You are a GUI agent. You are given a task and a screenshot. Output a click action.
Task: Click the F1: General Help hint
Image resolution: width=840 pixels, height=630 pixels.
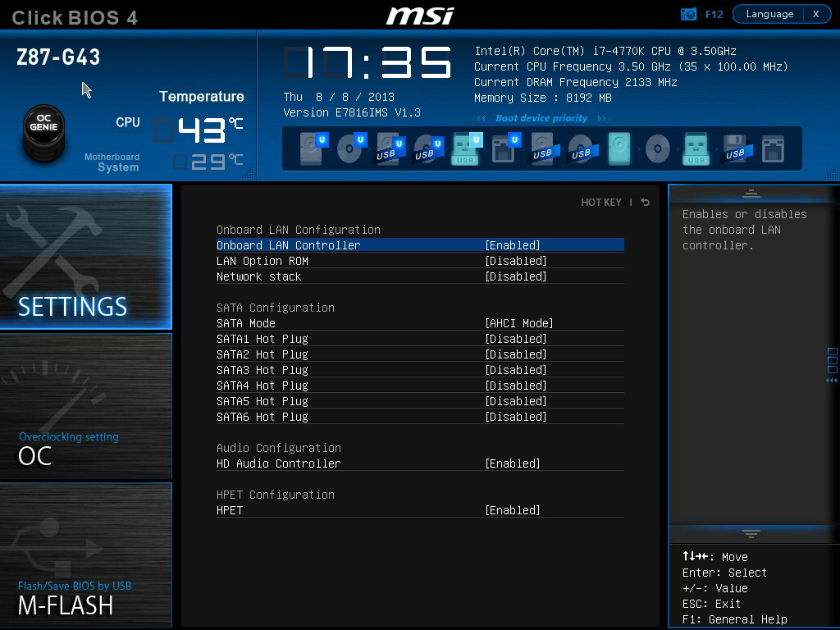click(x=735, y=619)
